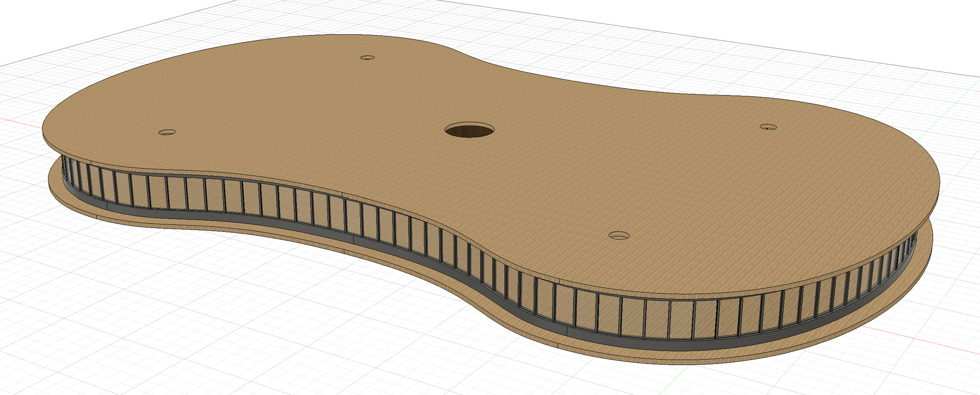
Task: Select the small mounting hole near the back edge
Action: (x=367, y=58)
